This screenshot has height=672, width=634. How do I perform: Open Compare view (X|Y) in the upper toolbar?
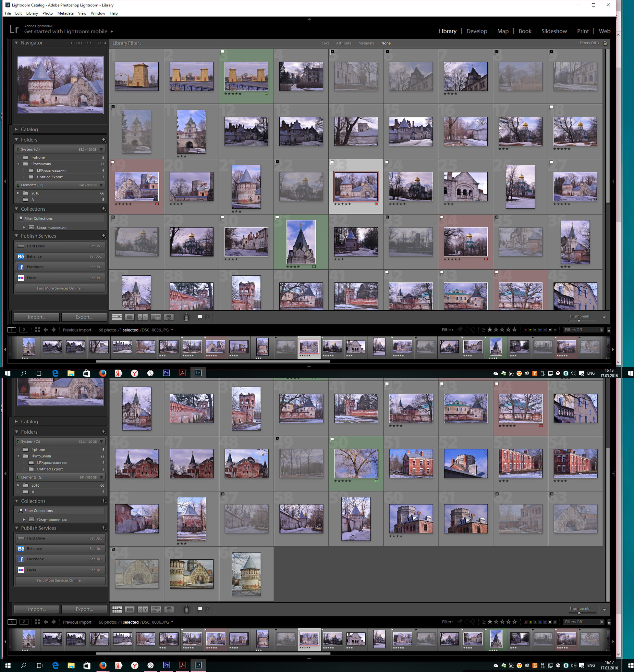point(143,317)
